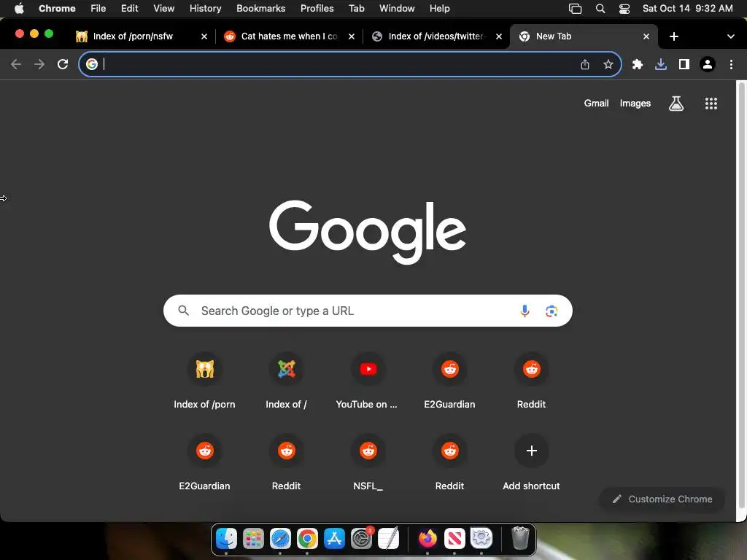Open App Store from the dock
This screenshot has width=747, height=560.
tap(334, 539)
